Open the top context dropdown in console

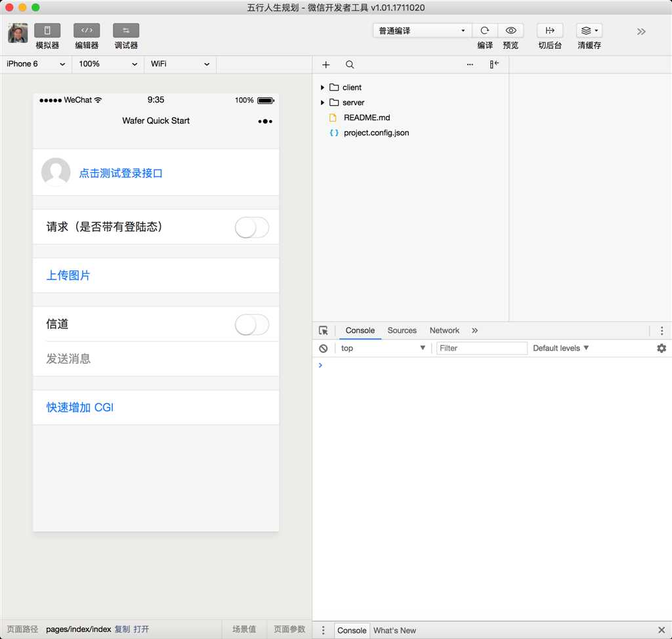click(383, 348)
